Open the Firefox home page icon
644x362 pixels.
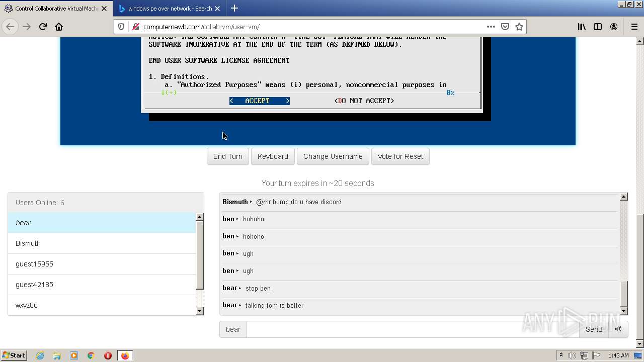pos(59,27)
